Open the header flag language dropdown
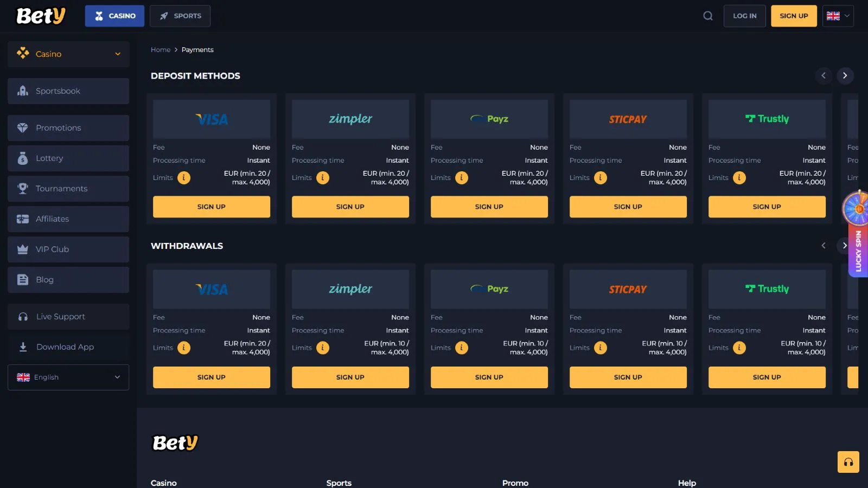The height and width of the screenshot is (488, 868). (838, 16)
